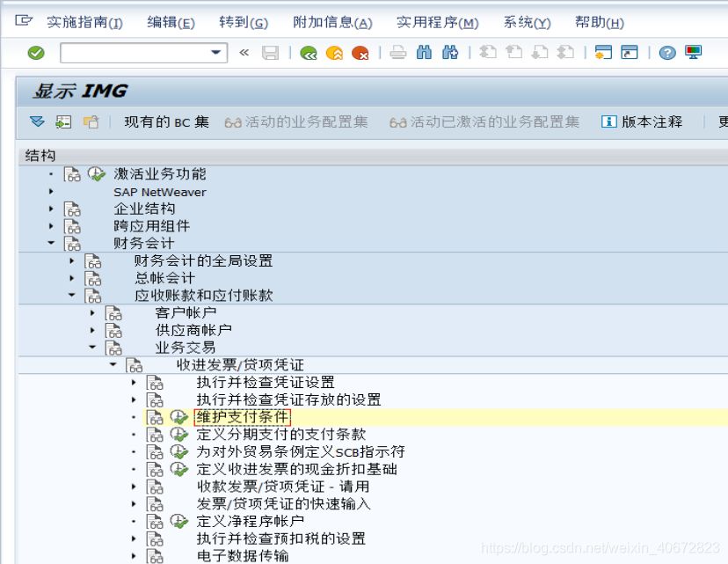728x564 pixels.
Task: Click the Expand All blue arrows icon
Action: point(37,121)
